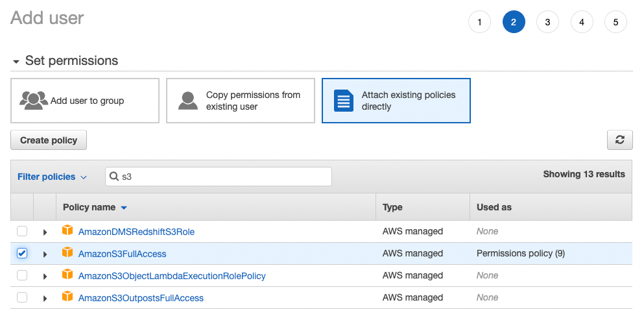
Task: Jump to wizard step 4
Action: tap(582, 22)
